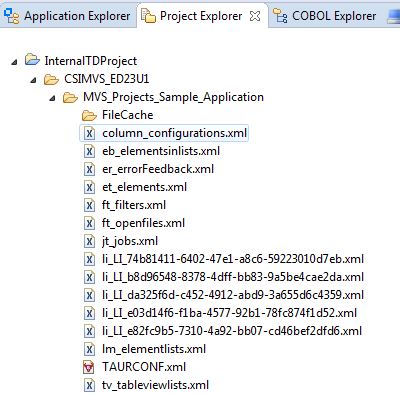400x394 pixels.
Task: Click the jt_jobs.xml file icon
Action: 89,241
